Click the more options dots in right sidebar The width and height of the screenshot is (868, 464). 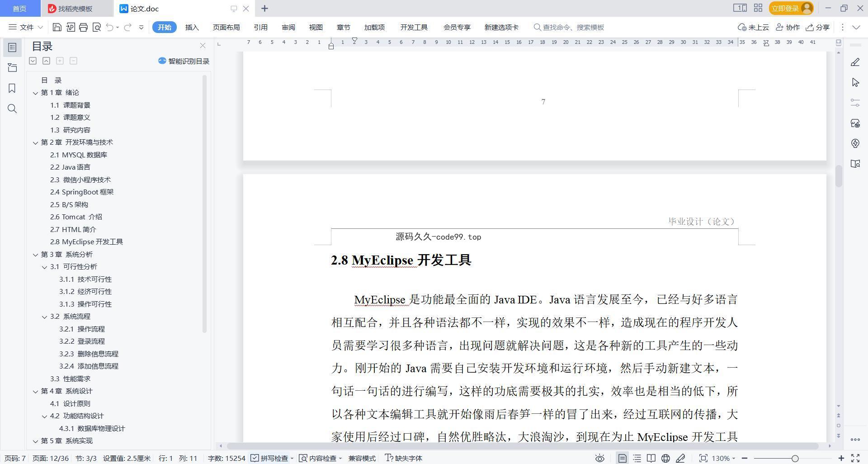(855, 439)
